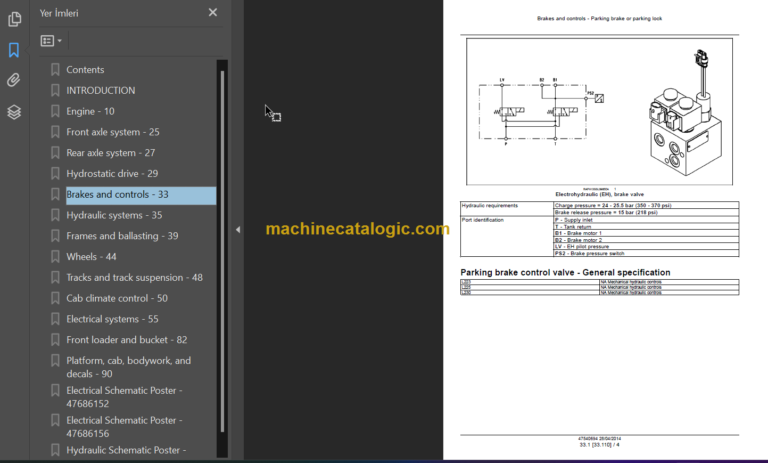The height and width of the screenshot is (463, 768).
Task: Click bookmark icon beside Rear axle system
Action: click(55, 153)
